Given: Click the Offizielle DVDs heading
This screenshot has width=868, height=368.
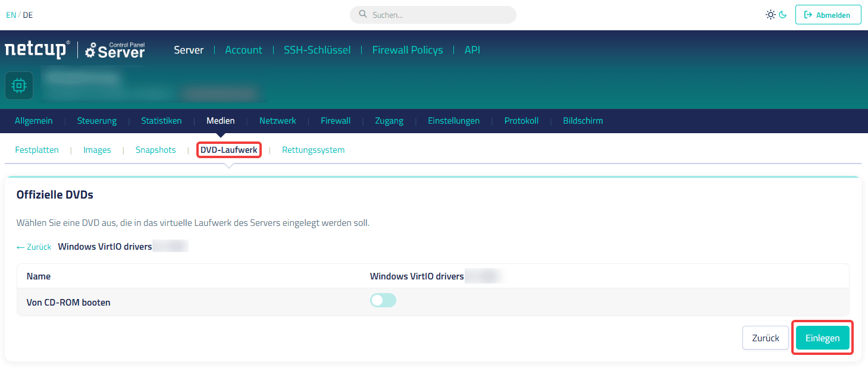Looking at the screenshot, I should (x=55, y=194).
